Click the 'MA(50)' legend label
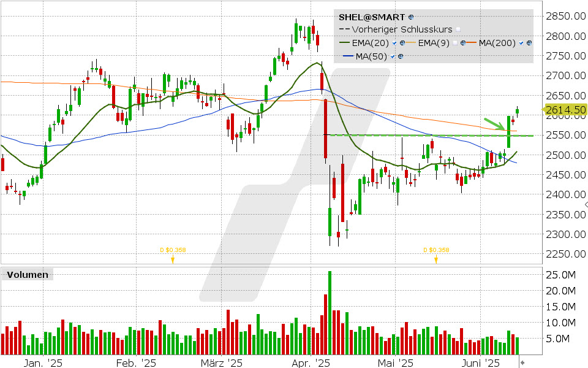 coord(371,56)
